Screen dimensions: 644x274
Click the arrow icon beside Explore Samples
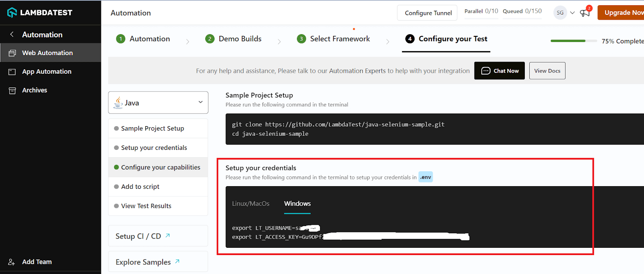(178, 261)
